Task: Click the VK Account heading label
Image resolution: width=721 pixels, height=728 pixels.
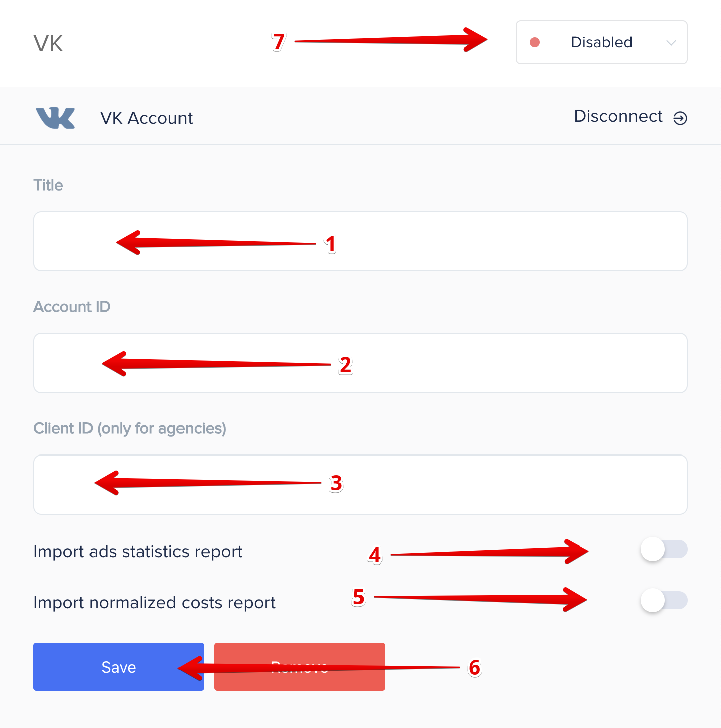Action: click(146, 118)
